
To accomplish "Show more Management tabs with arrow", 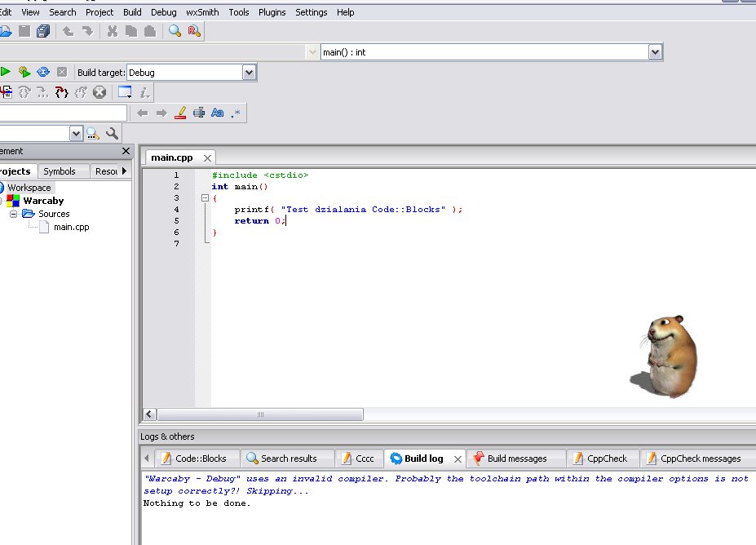I will 125,171.
